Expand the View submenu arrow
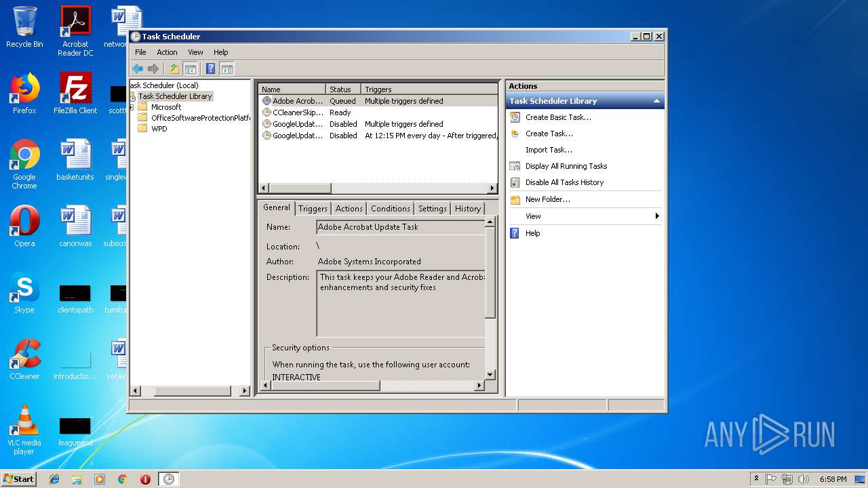Screen dimensions: 868x488 point(656,216)
